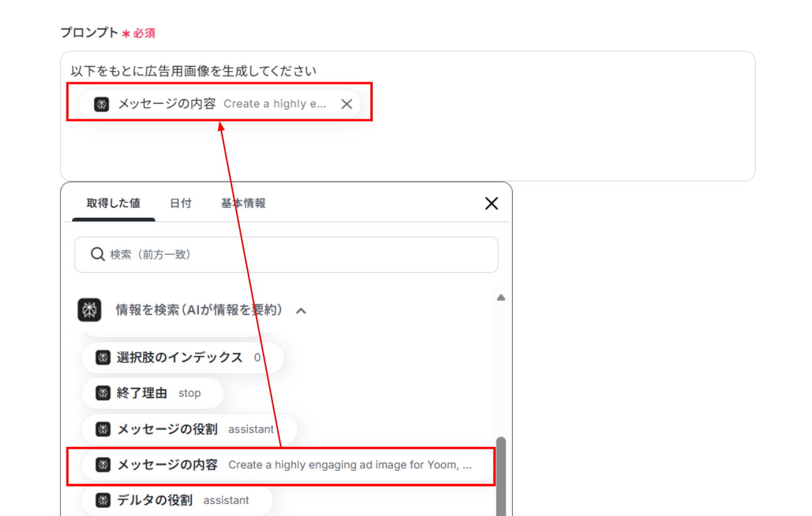Select the 終了理由 stop value
The width and height of the screenshot is (812, 516).
(x=152, y=394)
